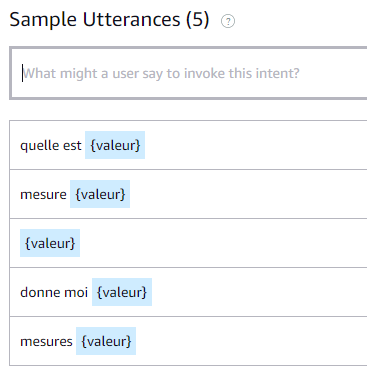Click the Sample Utterances (5) heading
The image size is (367, 368).
pyautogui.click(x=109, y=19)
